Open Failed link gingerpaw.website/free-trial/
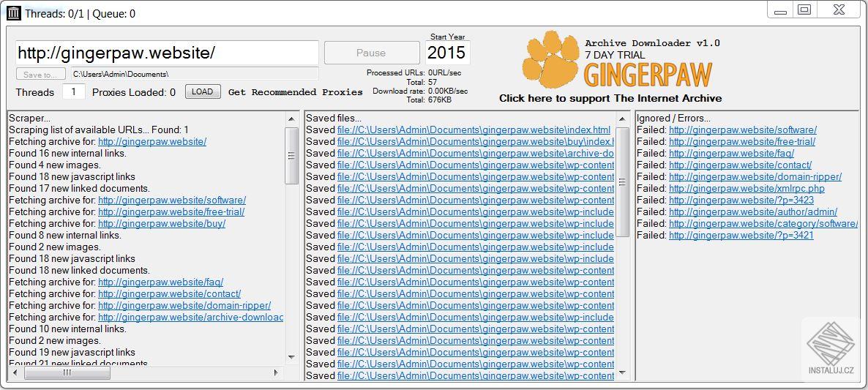 742,142
